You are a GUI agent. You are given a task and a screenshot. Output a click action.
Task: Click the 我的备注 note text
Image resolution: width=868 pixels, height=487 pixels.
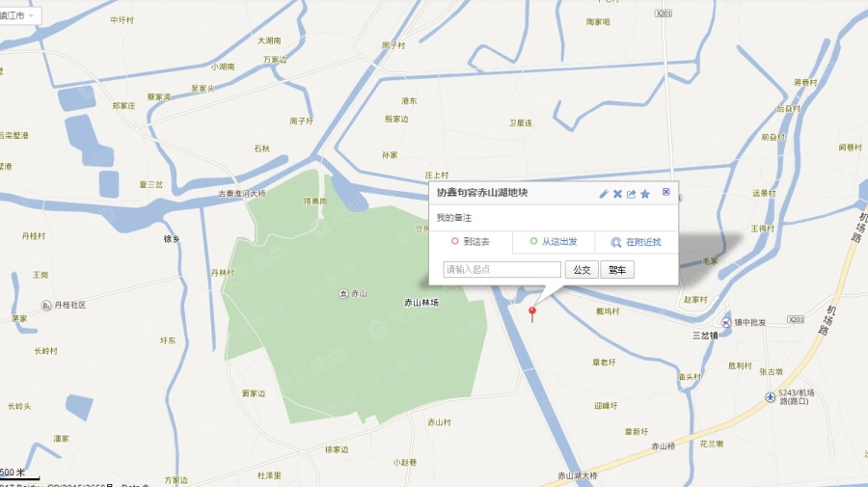(x=454, y=218)
